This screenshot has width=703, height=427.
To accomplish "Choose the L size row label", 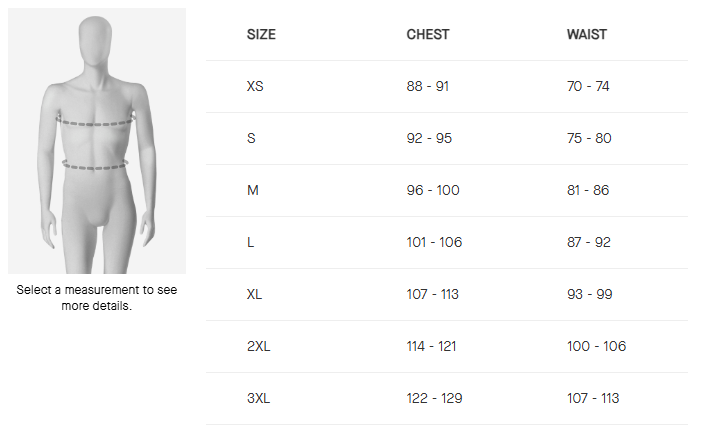I will click(250, 242).
